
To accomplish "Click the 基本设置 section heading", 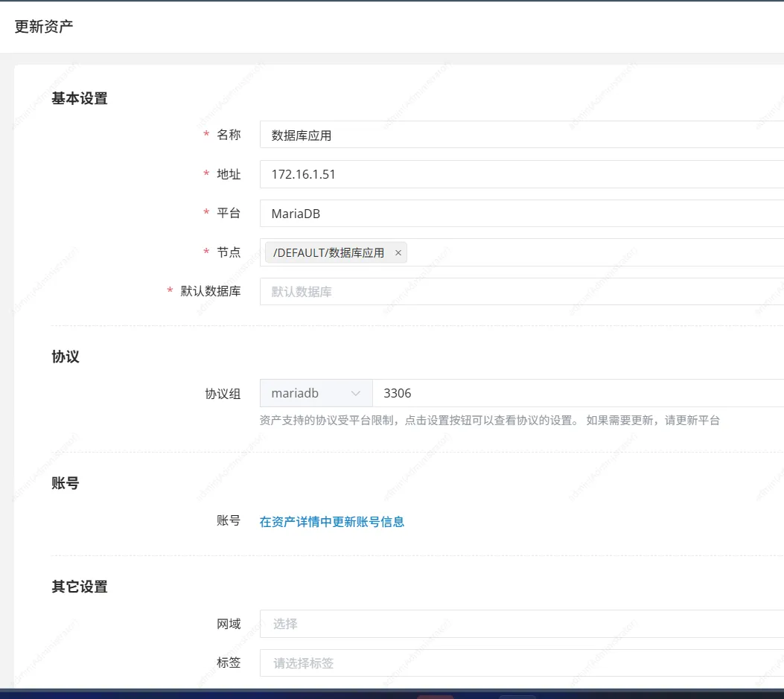I will (79, 98).
